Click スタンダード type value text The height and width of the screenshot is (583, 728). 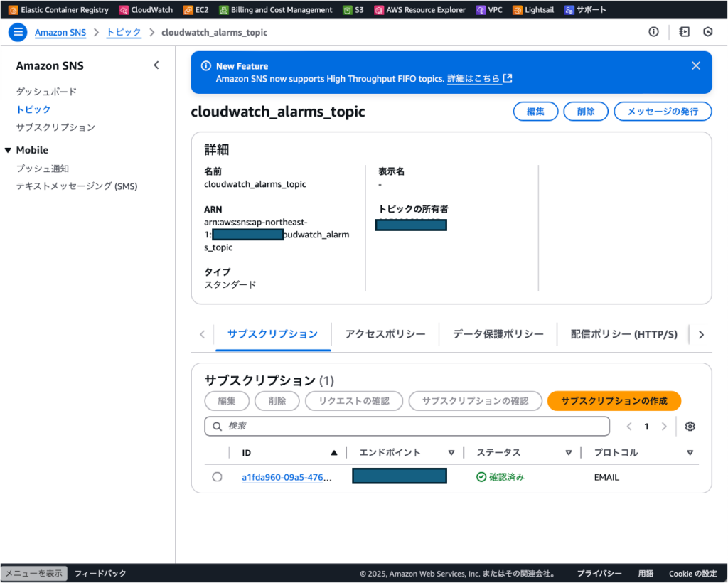click(x=230, y=284)
